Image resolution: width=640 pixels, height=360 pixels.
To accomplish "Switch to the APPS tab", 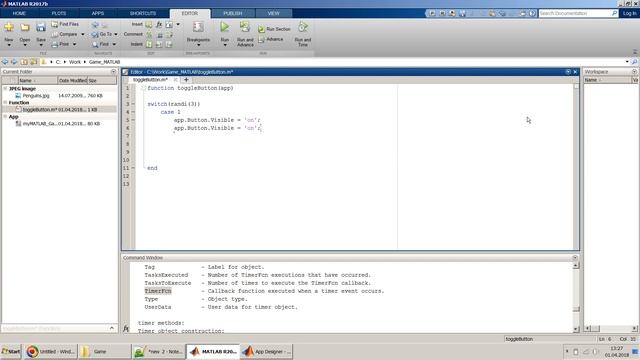I will [x=98, y=13].
